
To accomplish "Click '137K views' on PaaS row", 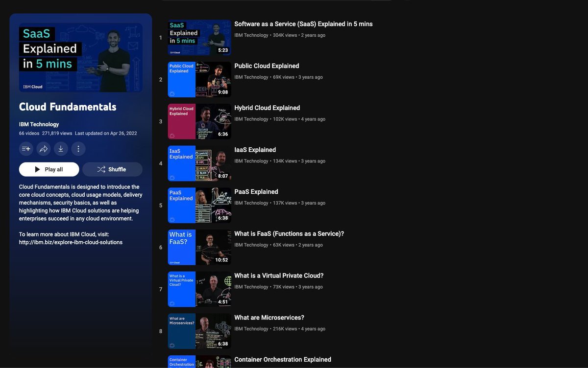I will 285,203.
